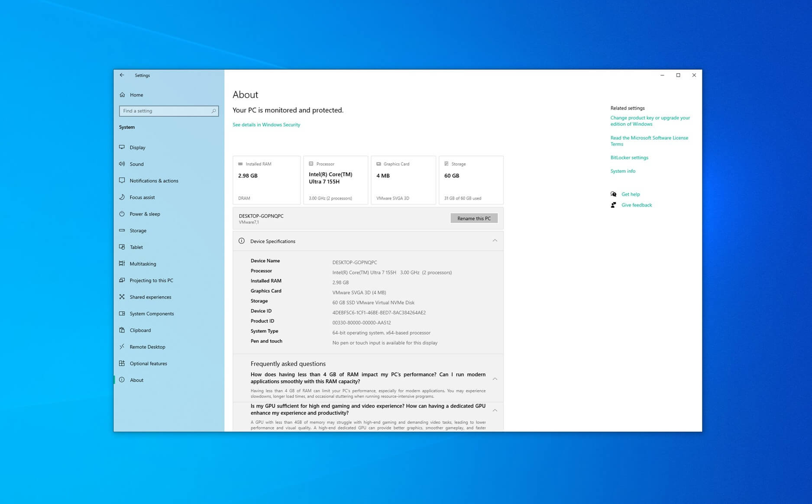Open Display settings from the sidebar
The width and height of the screenshot is (812, 504).
(123, 147)
